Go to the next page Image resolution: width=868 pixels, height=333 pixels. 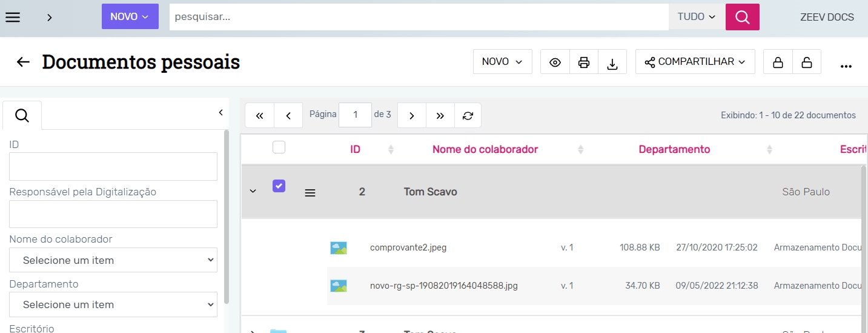pos(412,115)
